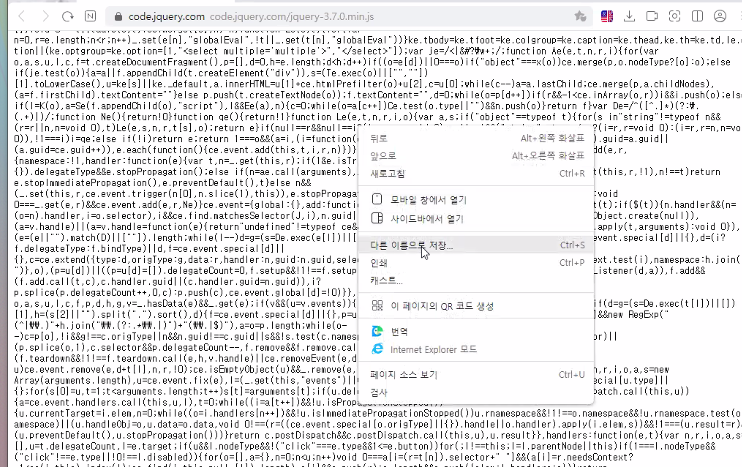Select 뒤로 in the context menu

tap(477, 138)
